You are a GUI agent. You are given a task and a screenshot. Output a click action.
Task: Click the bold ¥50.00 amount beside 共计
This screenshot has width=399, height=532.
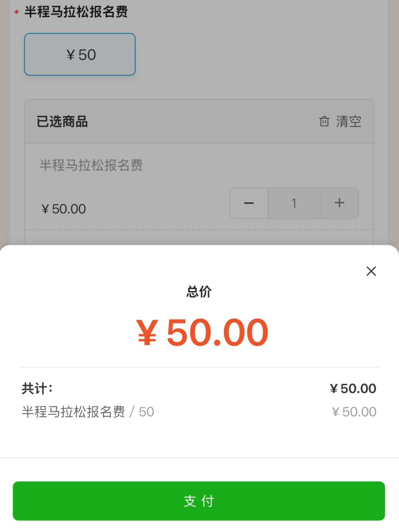(353, 388)
